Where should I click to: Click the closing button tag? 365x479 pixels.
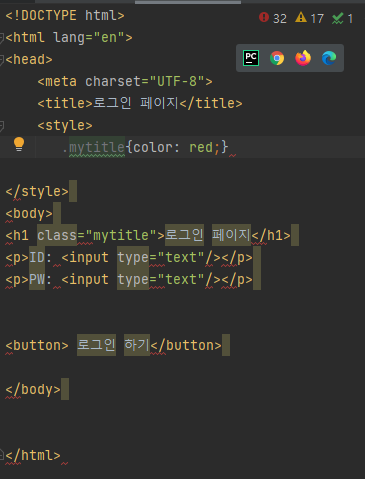[x=186, y=345]
